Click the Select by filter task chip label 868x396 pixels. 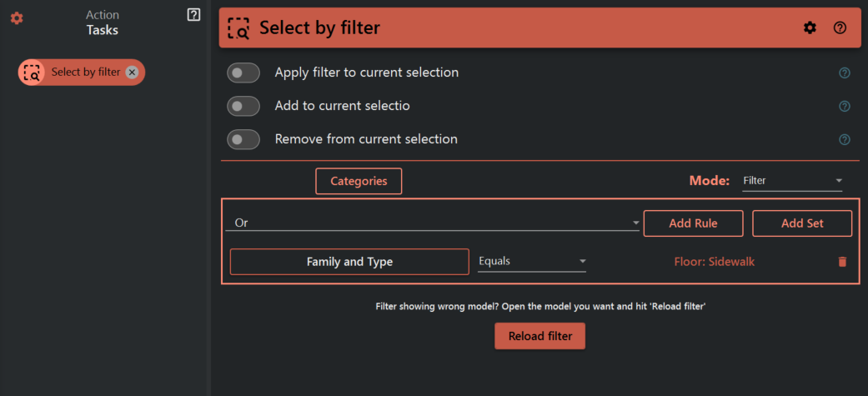(86, 72)
